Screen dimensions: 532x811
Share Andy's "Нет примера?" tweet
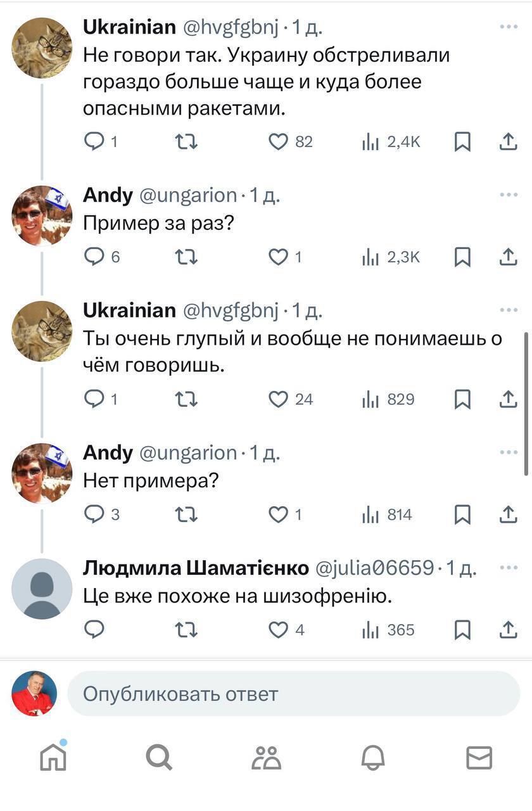tap(508, 515)
